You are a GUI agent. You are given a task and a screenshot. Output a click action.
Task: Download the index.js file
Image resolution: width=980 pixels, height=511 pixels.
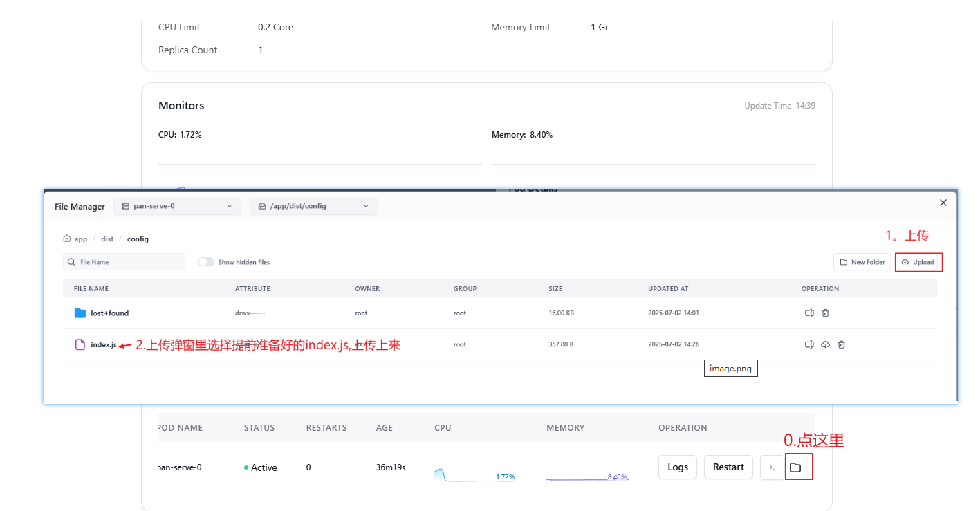click(825, 344)
